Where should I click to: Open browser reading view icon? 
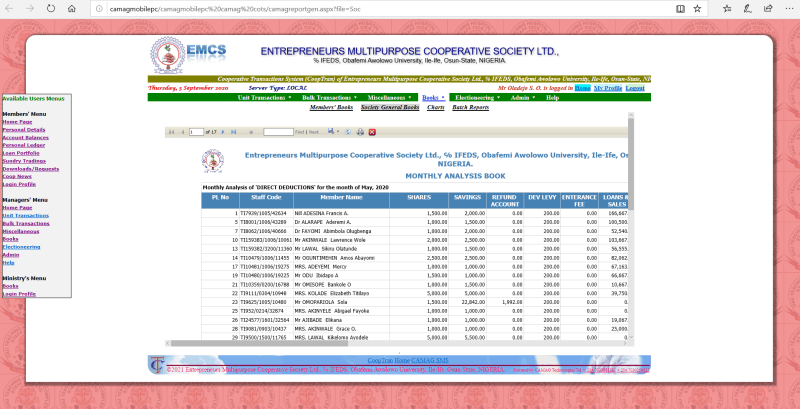[x=680, y=9]
